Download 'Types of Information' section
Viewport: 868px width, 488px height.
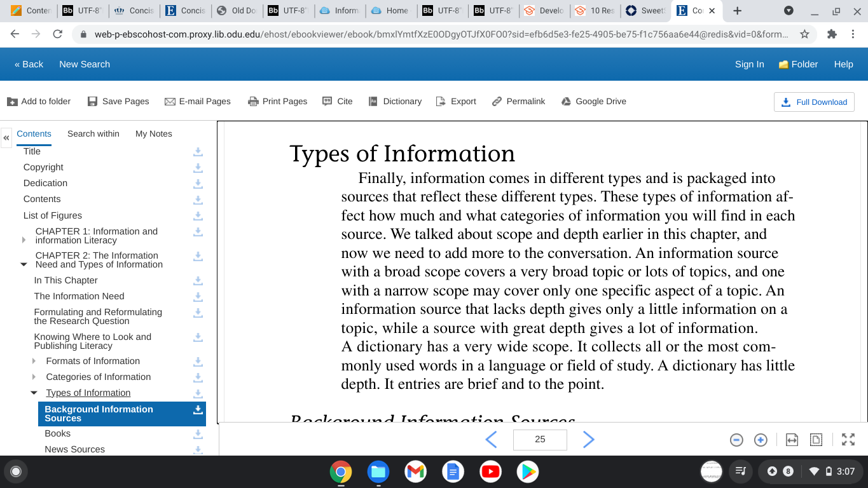pos(198,393)
